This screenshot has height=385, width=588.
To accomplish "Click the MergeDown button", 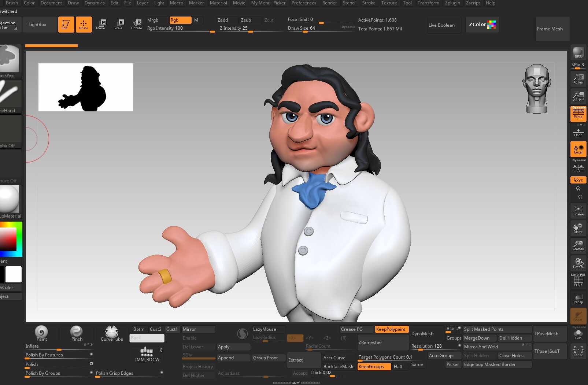I will pyautogui.click(x=480, y=338).
